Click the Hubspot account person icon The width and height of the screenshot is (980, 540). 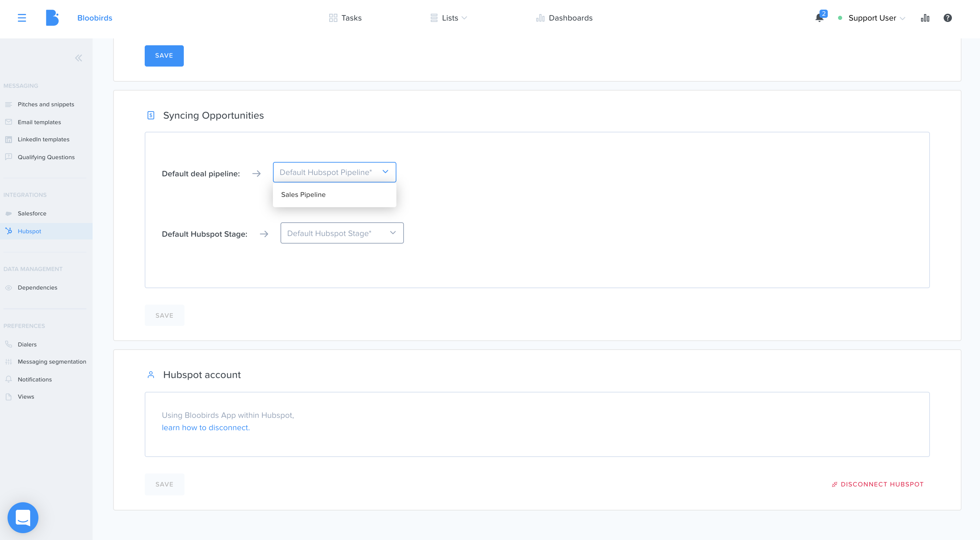(151, 375)
